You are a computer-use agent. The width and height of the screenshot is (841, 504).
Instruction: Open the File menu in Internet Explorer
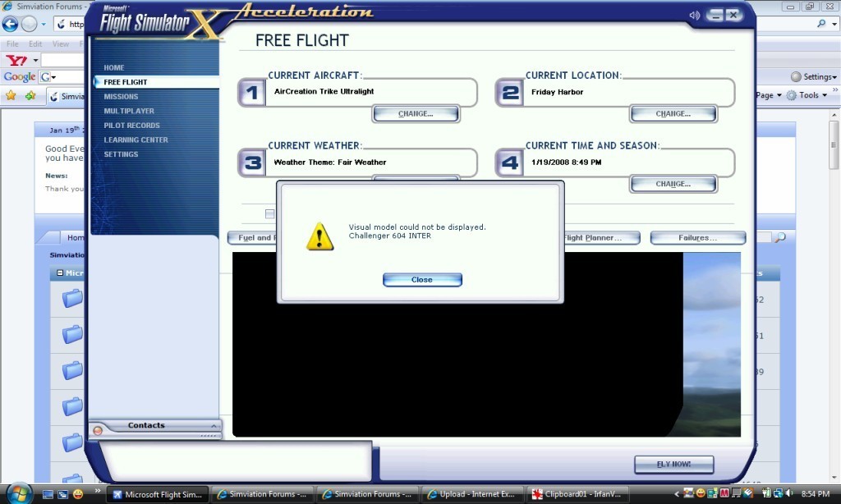click(x=12, y=44)
